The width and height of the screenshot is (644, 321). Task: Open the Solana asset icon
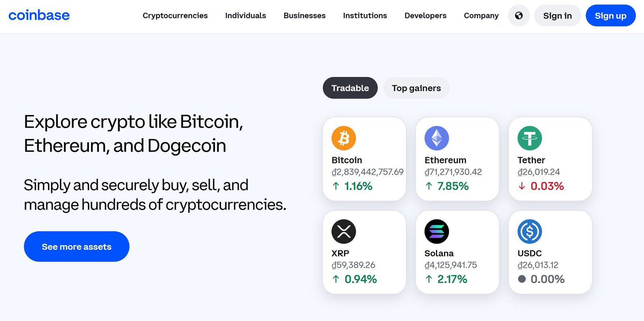[437, 231]
